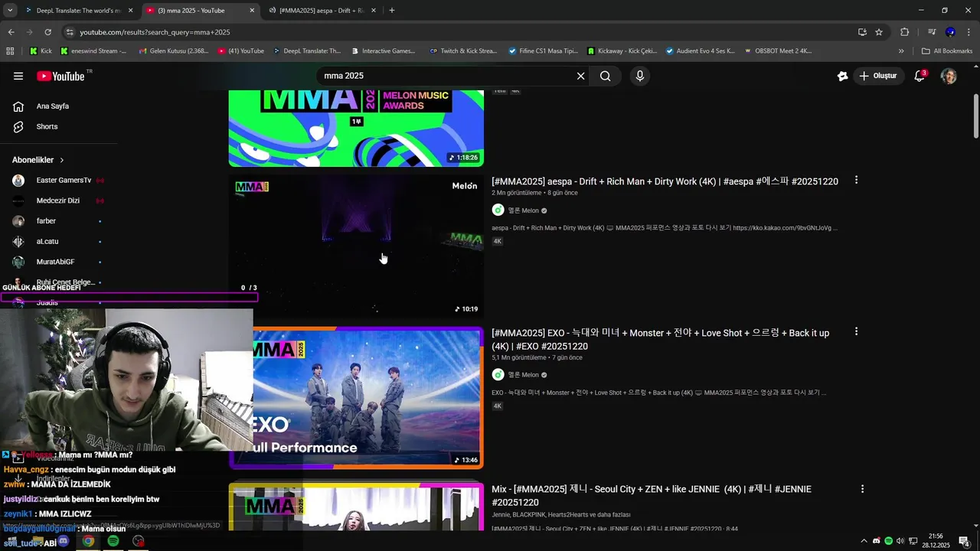The width and height of the screenshot is (980, 551).
Task: Close the aespa Drift tab
Action: tap(374, 11)
